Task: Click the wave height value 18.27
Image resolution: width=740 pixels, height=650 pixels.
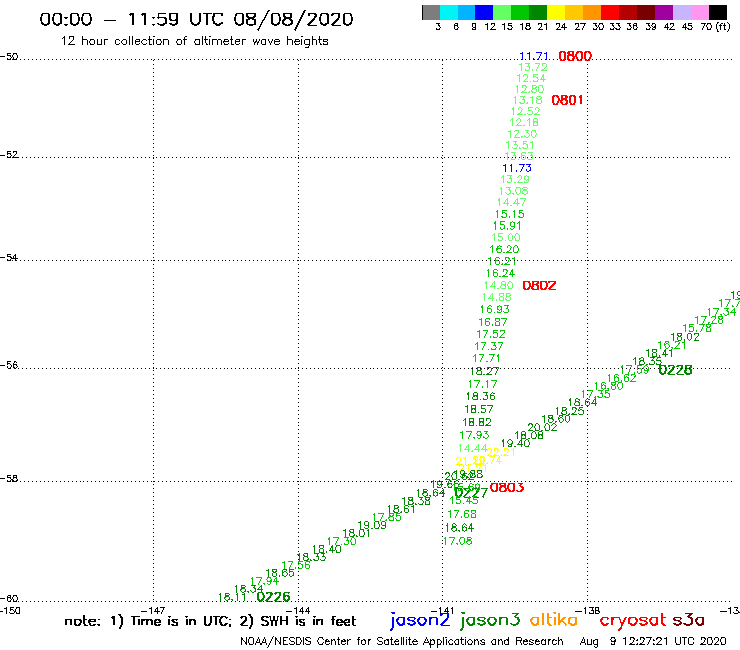Action: [x=484, y=371]
